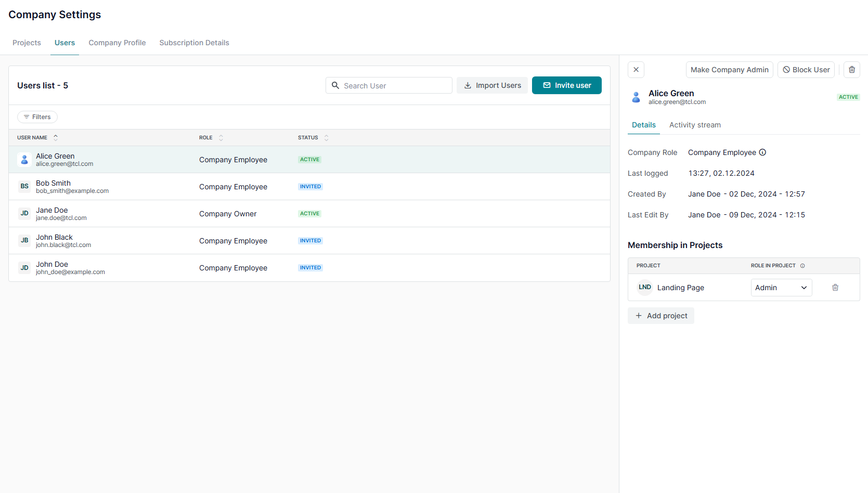
Task: Click the info icon beside Company Employee role
Action: click(762, 152)
